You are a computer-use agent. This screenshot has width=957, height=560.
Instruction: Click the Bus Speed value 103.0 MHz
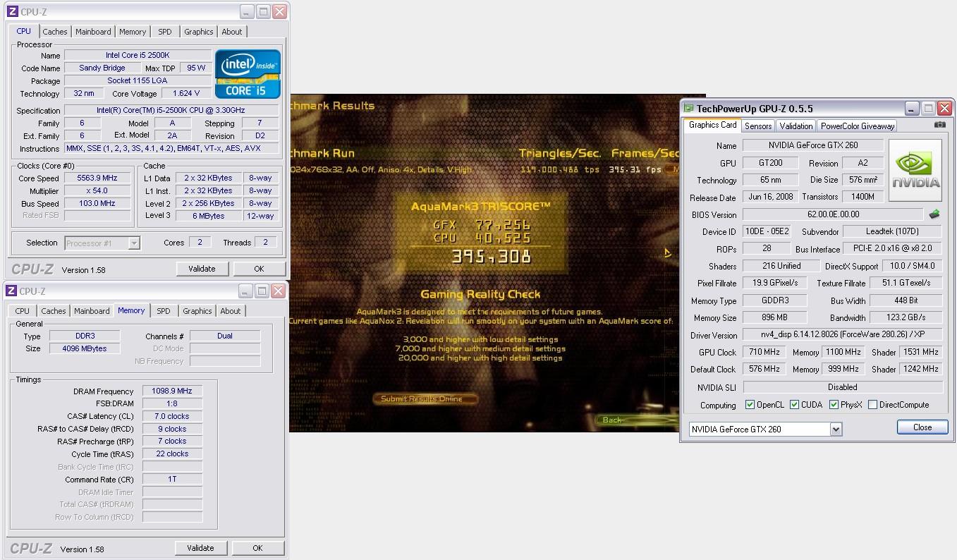tap(98, 203)
